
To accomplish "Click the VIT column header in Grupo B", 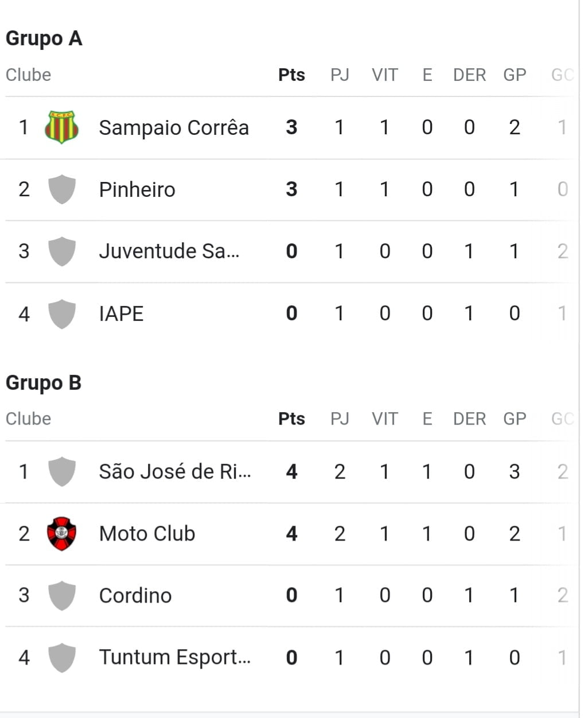I will (x=384, y=419).
